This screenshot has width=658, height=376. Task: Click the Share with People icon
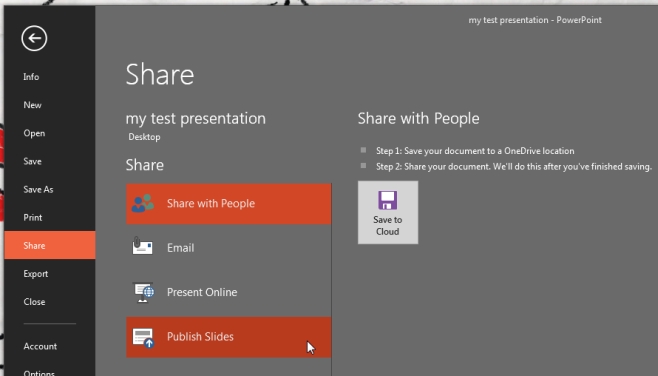pyautogui.click(x=143, y=203)
